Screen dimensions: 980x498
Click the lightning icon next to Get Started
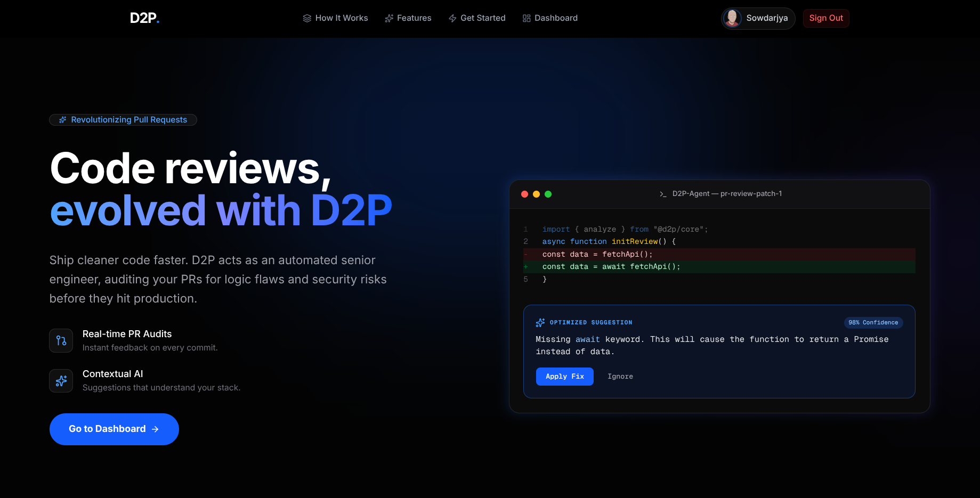coord(451,18)
